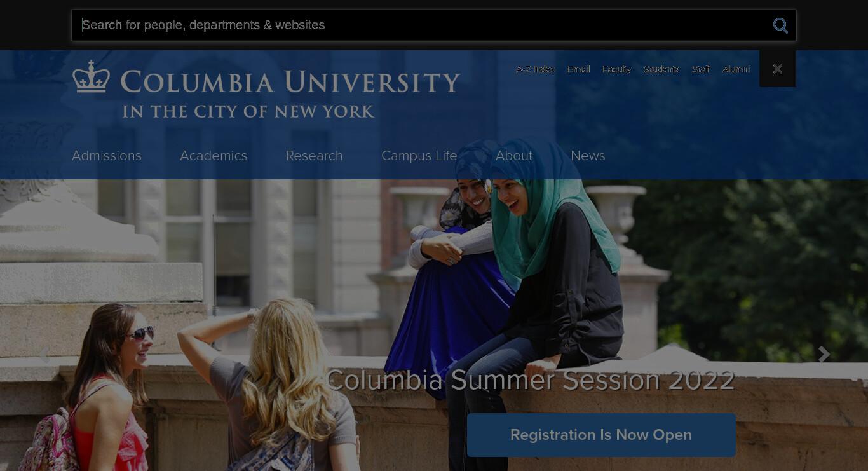Close the search overlay with X
Viewport: 868px width, 471px height.
pos(778,69)
